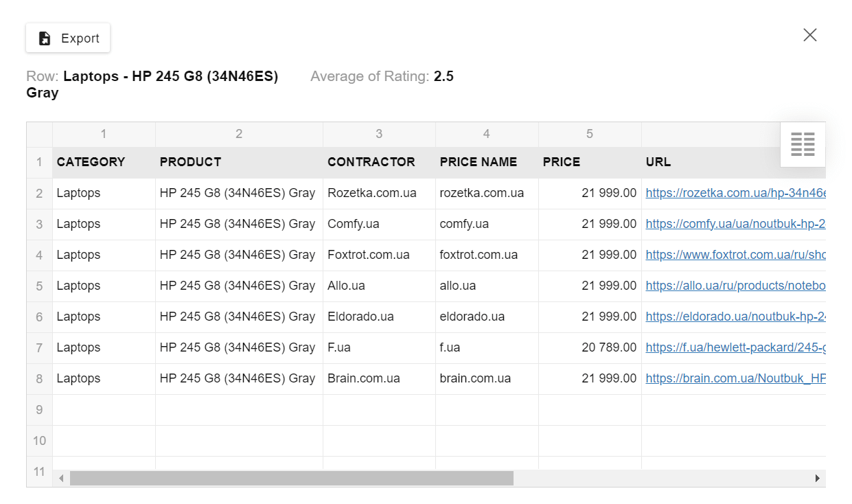Screen dimensions: 852x504
Task: Open the f.ua hewlett-packard link
Action: click(x=735, y=347)
